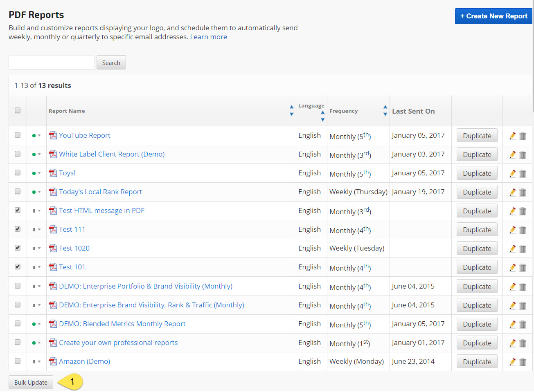Image resolution: width=534 pixels, height=392 pixels.
Task: Edit the Test 1020 report via pencil icon
Action: coord(512,249)
